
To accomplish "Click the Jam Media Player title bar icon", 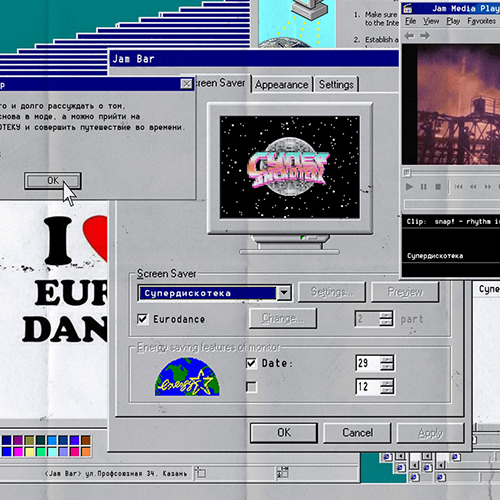I will tap(408, 8).
